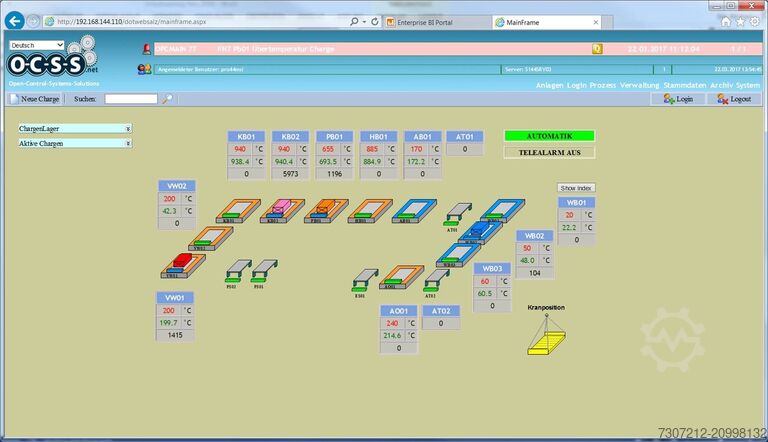Click the PS02 gray table icon
Image resolution: width=768 pixels, height=442 pixels.
point(238,271)
